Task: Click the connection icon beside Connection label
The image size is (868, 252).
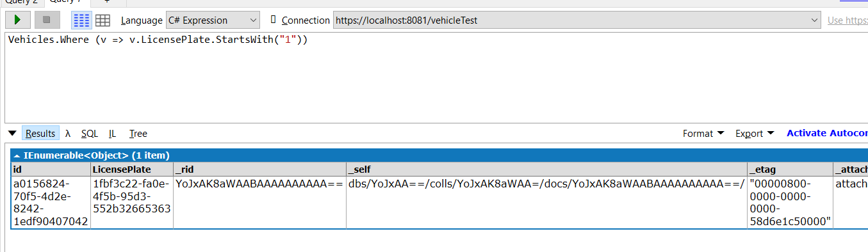Action: [x=274, y=20]
